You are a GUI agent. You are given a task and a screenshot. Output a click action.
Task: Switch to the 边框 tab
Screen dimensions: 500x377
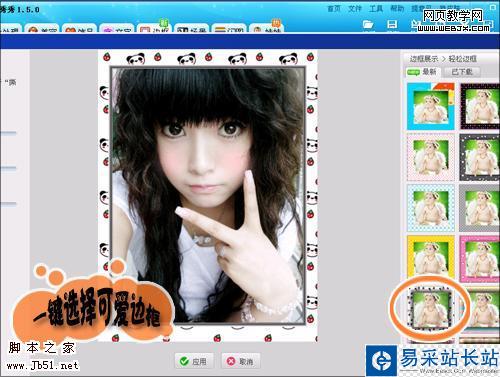click(155, 29)
